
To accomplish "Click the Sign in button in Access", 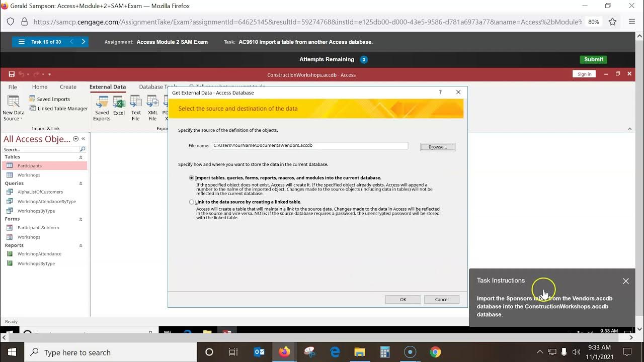I will pyautogui.click(x=584, y=74).
